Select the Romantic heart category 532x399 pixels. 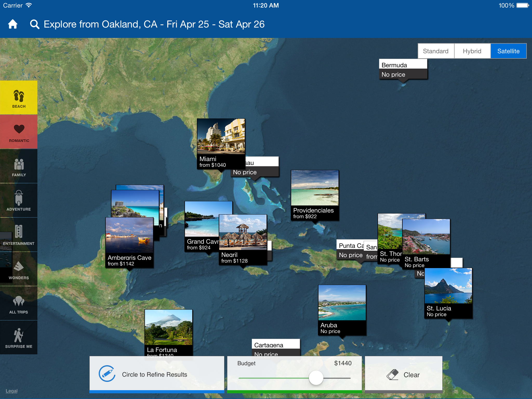19,132
